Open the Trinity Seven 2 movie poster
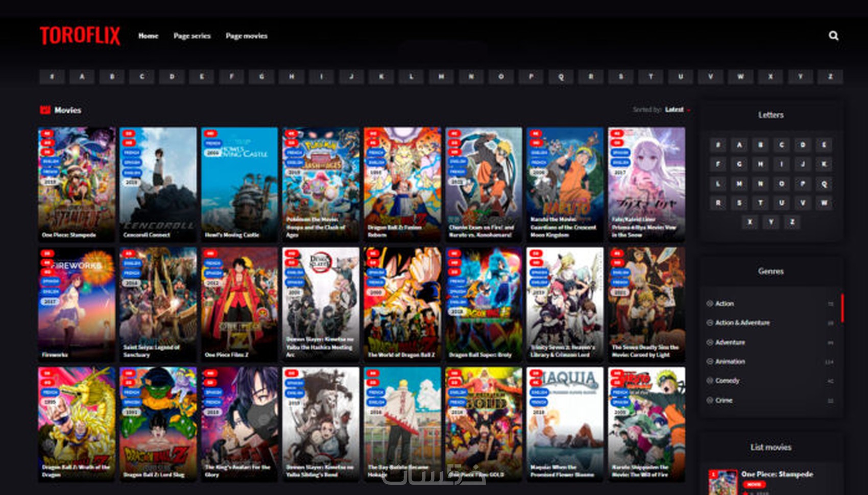The height and width of the screenshot is (495, 868). pos(565,305)
